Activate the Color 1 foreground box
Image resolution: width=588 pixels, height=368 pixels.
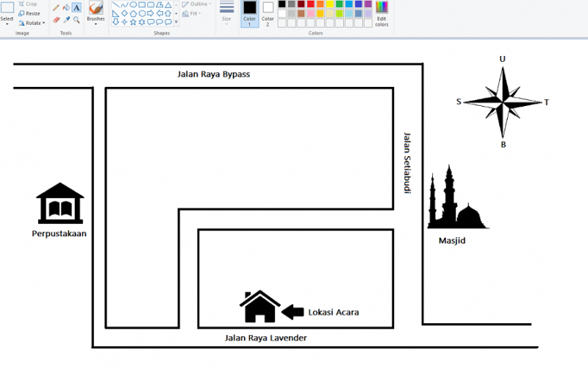pos(249,13)
